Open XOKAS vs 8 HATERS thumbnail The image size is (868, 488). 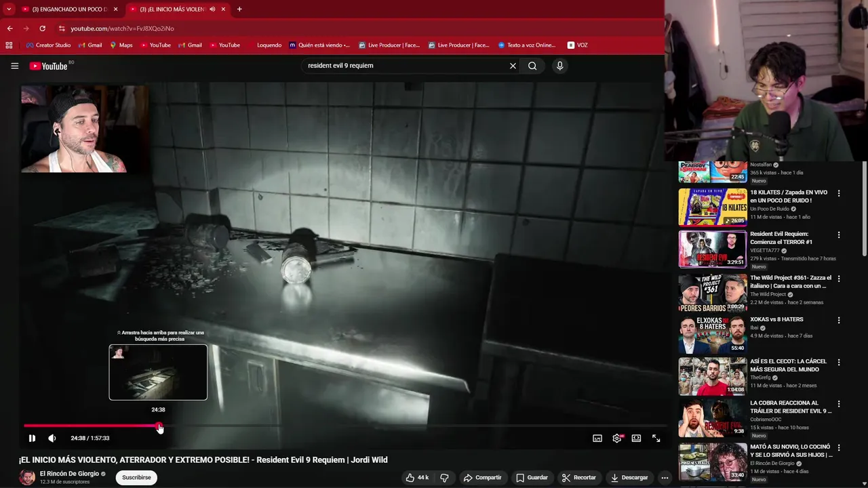713,334
